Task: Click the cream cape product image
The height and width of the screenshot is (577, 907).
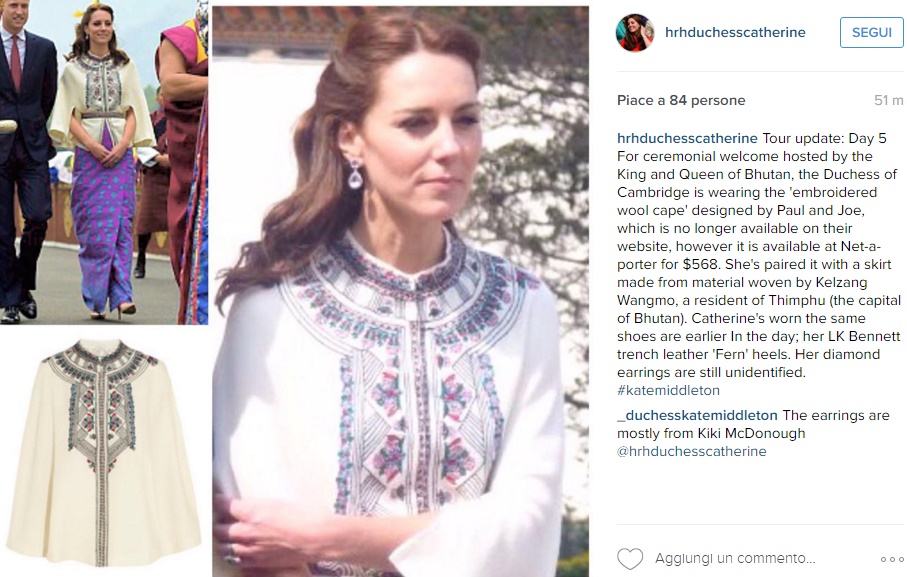Action: 104,453
